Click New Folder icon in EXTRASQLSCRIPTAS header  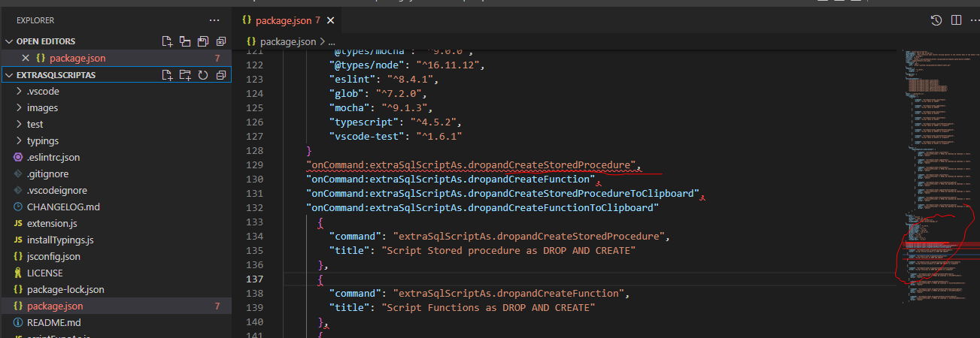click(186, 75)
